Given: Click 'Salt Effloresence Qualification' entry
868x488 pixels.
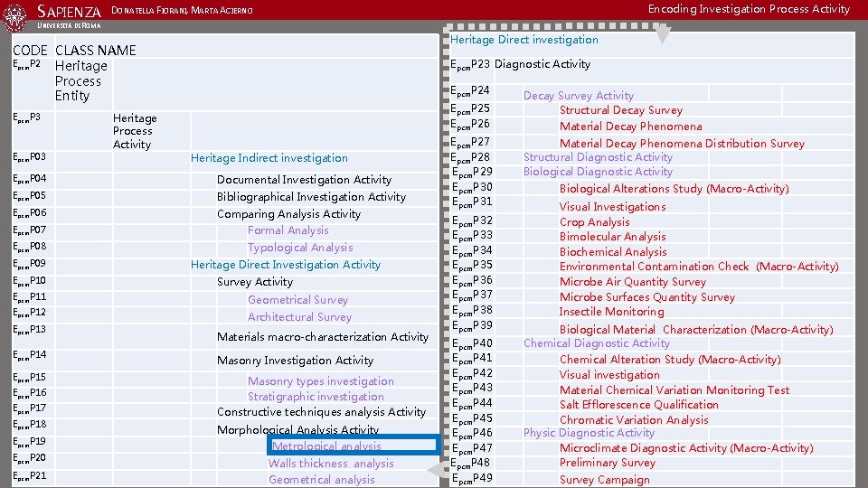Looking at the screenshot, I should 639,405.
